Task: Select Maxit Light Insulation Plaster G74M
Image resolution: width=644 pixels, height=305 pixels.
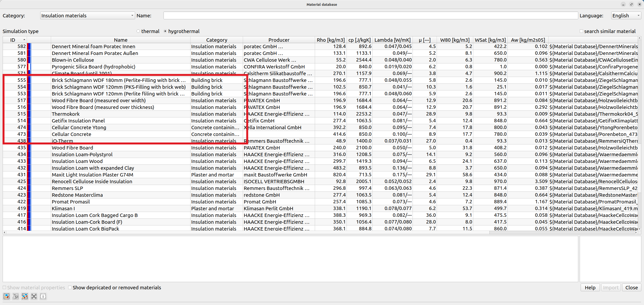Action: point(320,175)
